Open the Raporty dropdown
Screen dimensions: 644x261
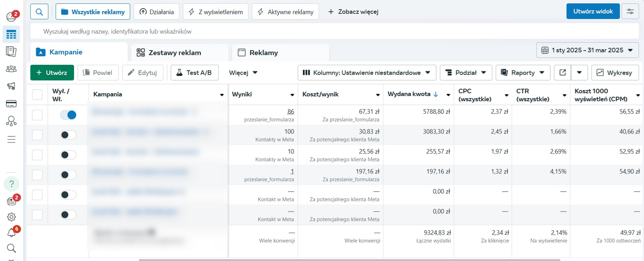point(523,73)
